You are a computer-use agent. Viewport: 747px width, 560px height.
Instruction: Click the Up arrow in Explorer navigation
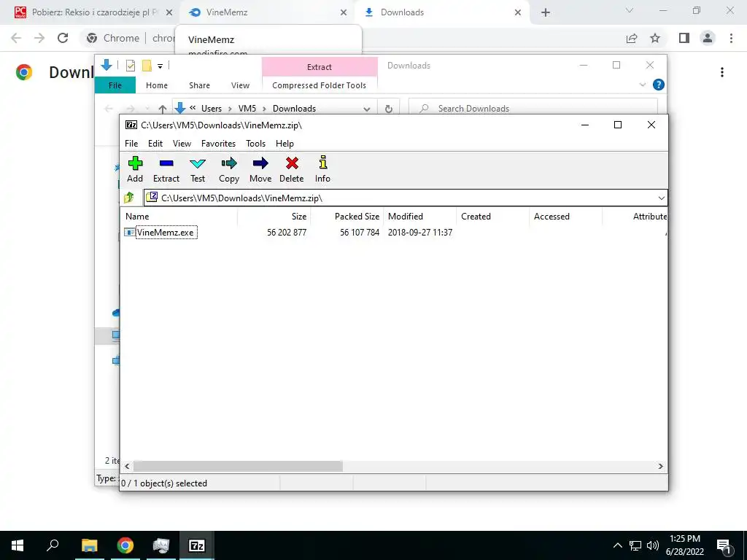[x=163, y=109]
